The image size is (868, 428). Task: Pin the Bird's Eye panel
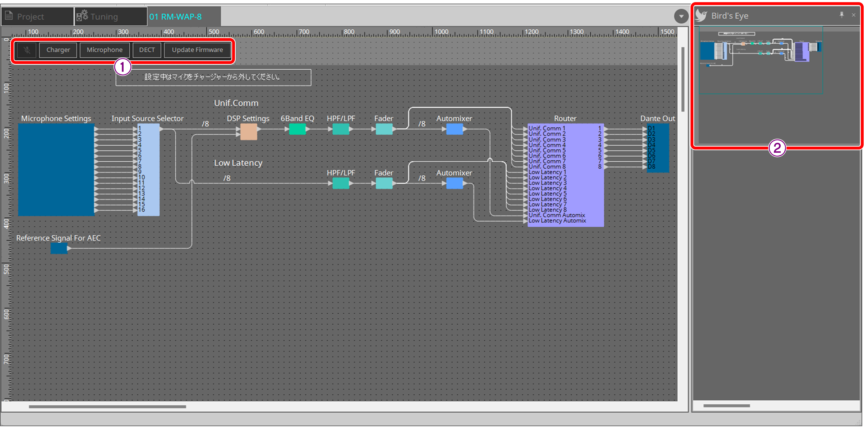[x=842, y=15]
